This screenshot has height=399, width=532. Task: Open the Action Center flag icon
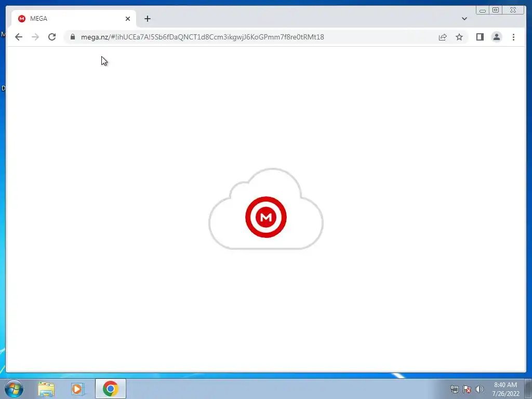point(467,389)
